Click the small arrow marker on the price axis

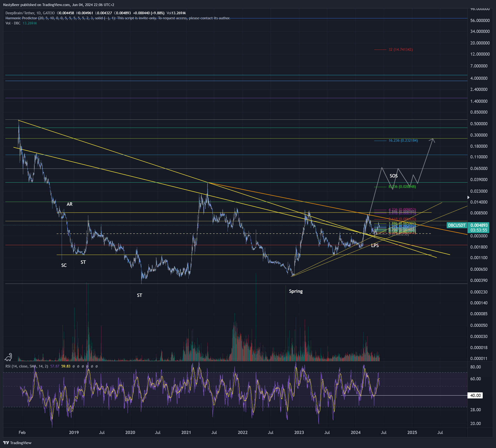click(468, 197)
